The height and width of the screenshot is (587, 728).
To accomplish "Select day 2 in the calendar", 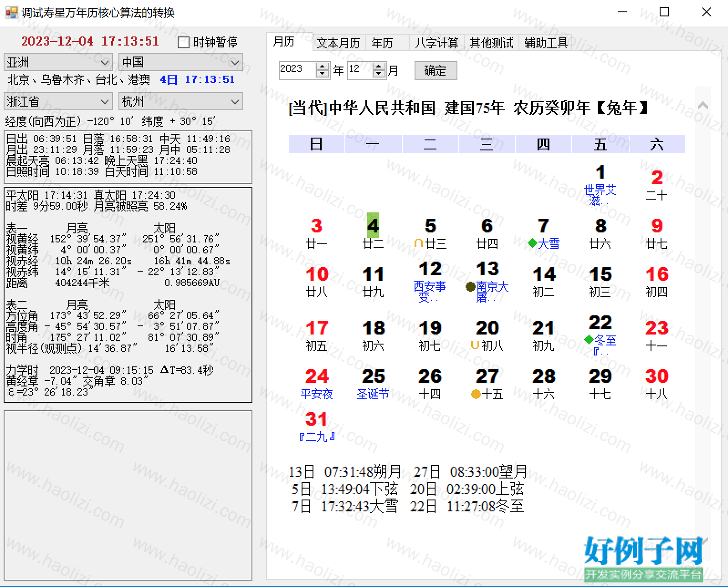I will point(656,177).
